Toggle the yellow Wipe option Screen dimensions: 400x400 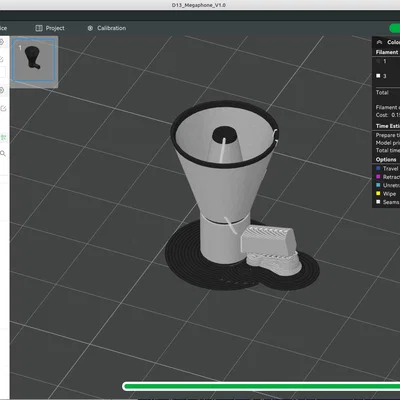click(387, 194)
